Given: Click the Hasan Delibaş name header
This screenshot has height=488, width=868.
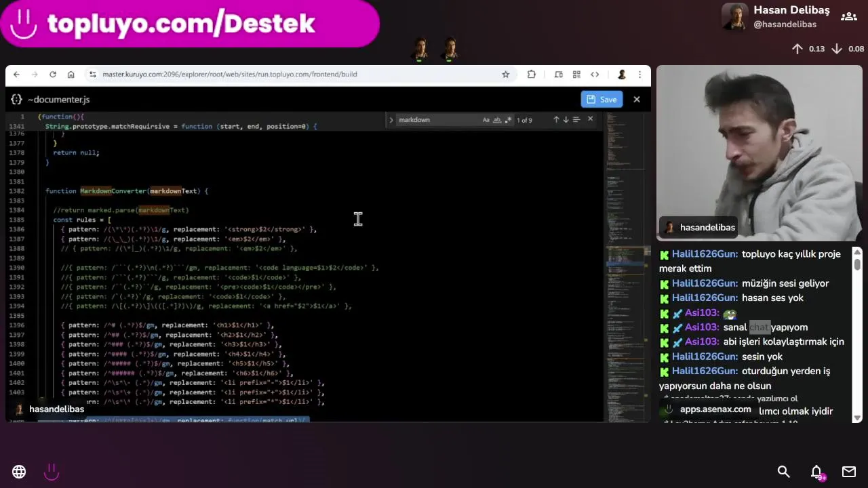Looking at the screenshot, I should pos(791,10).
